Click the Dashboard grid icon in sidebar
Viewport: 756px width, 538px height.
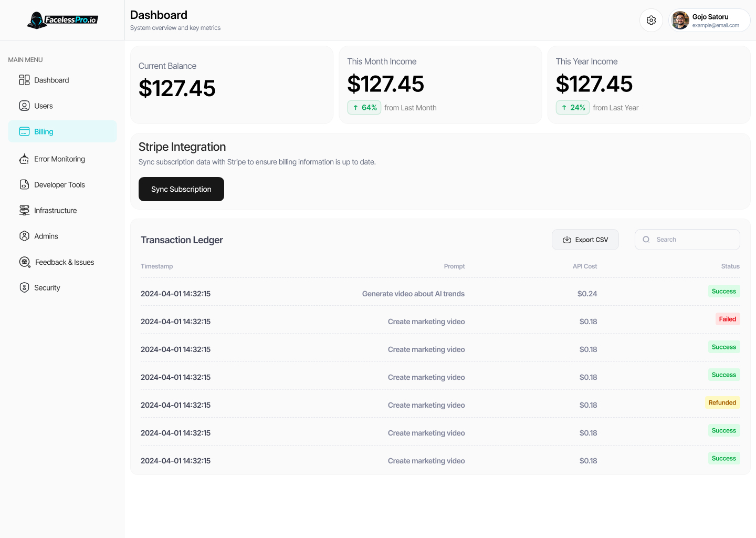tap(24, 80)
